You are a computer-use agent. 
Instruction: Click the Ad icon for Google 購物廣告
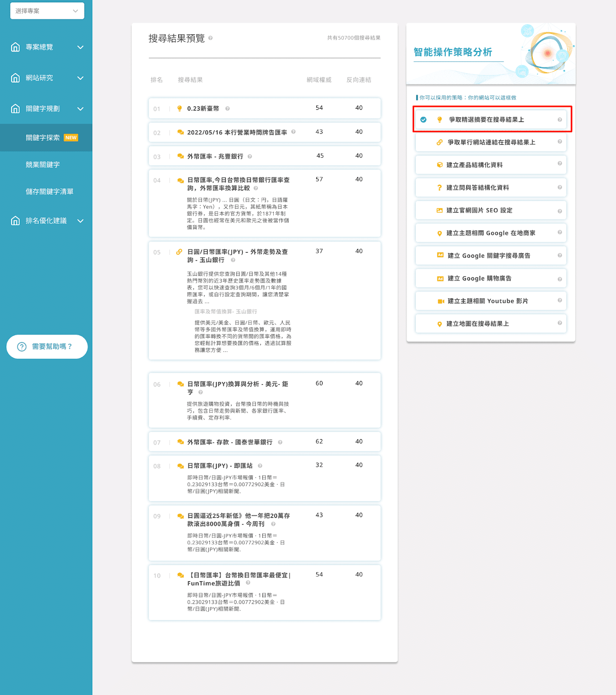tap(441, 278)
